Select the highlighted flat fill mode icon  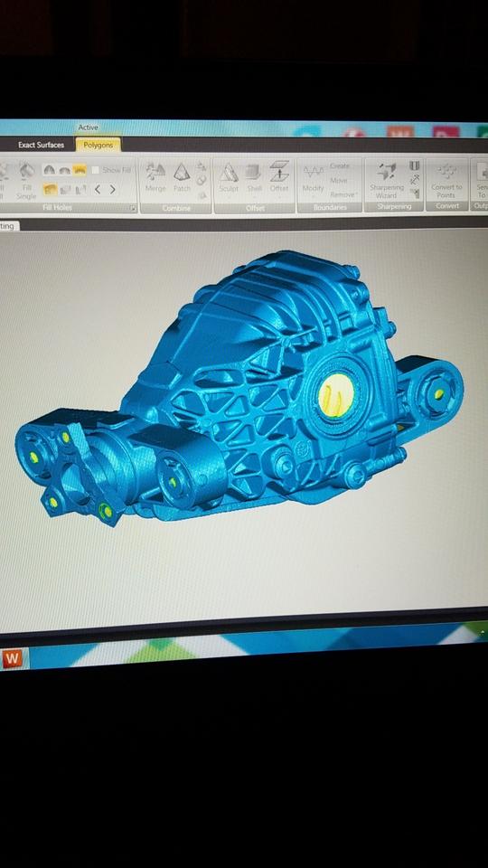pyautogui.click(x=80, y=170)
